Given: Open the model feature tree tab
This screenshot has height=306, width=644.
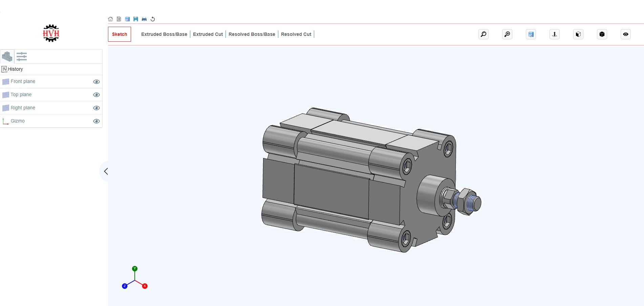Looking at the screenshot, I should click(x=7, y=56).
